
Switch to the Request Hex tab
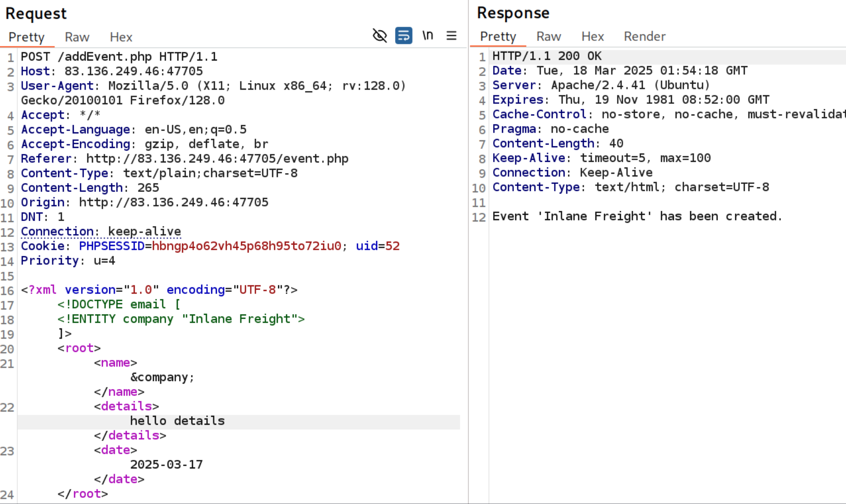click(x=121, y=37)
